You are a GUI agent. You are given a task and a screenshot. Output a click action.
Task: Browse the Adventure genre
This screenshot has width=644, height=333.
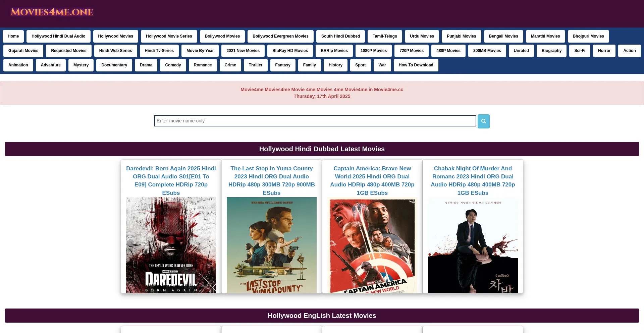[x=51, y=65]
